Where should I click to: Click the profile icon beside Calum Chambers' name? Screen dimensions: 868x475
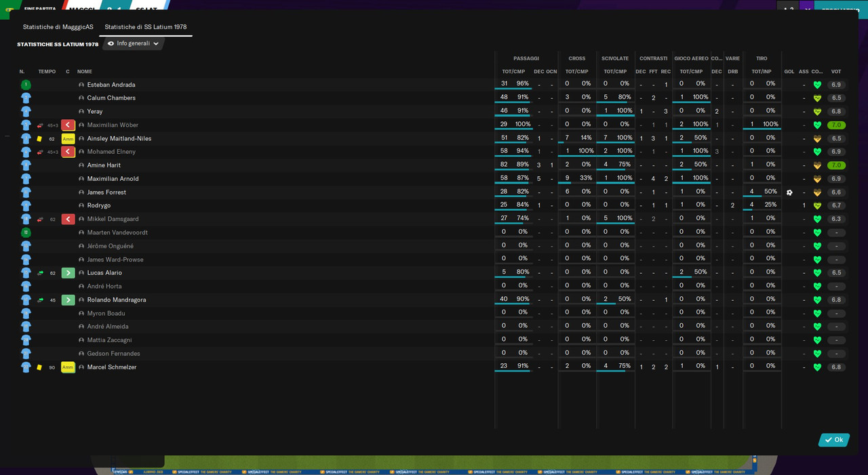tap(81, 98)
